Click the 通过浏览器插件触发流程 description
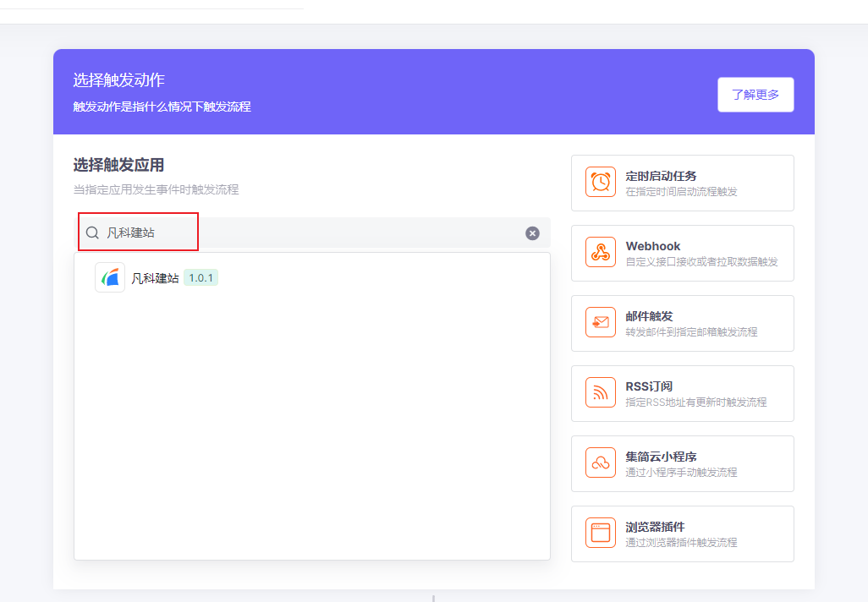This screenshot has height=602, width=868. click(681, 543)
